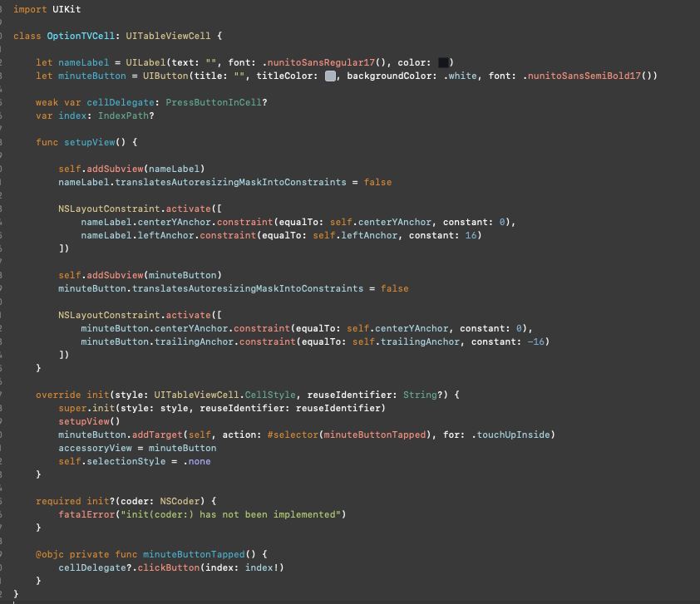Screen dimensions: 700x604
Task: Click the "selectionStyle" property
Action: (126, 462)
